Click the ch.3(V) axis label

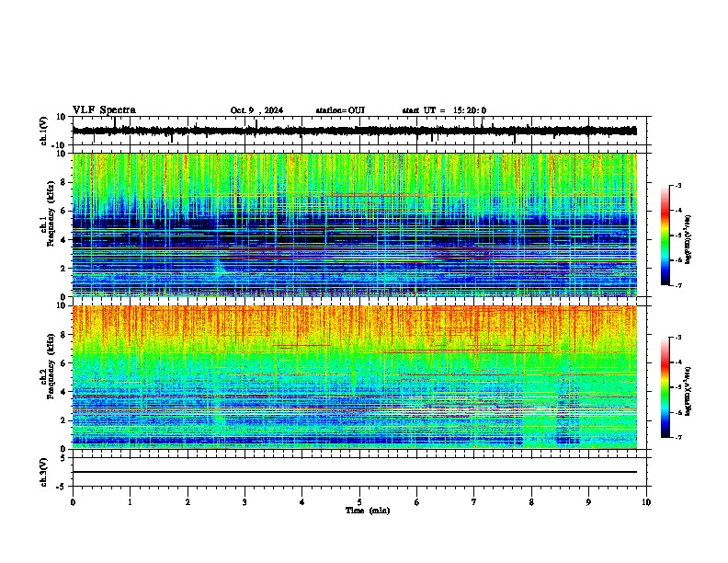tap(44, 472)
